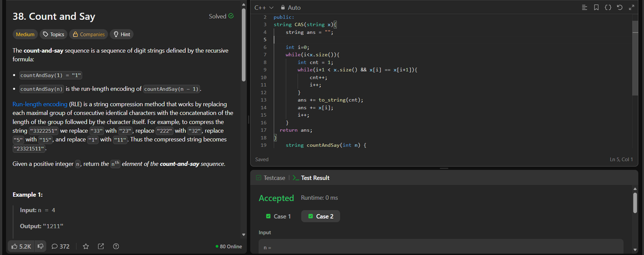Click the Topics tag button
This screenshot has width=644, height=255.
click(53, 34)
